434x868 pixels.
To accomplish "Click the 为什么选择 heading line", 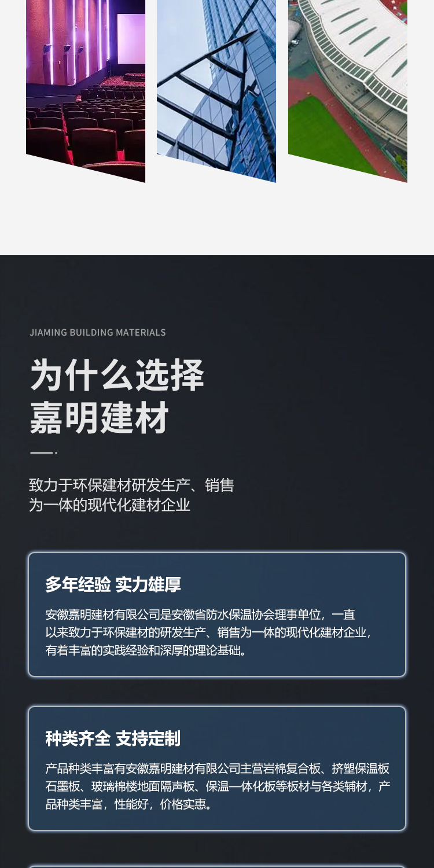I will (117, 375).
